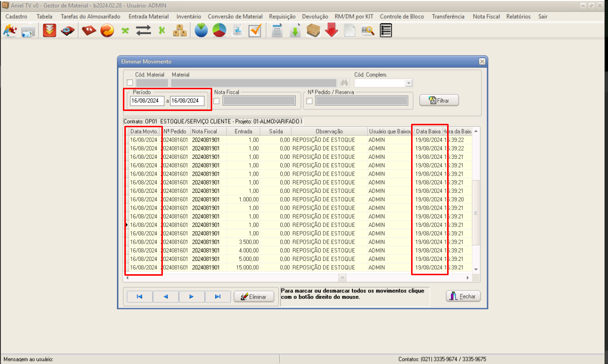Screen dimensions: 608x364
Task: Open the Relatórios menu
Action: tap(518, 16)
